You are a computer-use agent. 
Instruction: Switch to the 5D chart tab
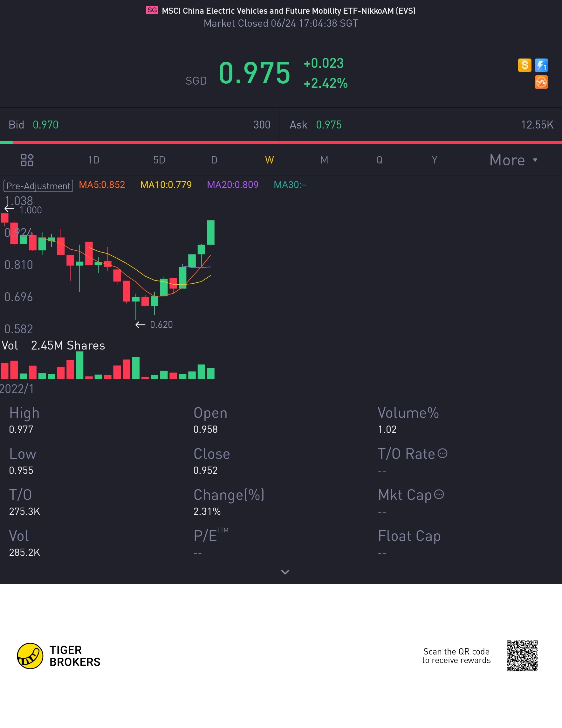click(x=159, y=160)
